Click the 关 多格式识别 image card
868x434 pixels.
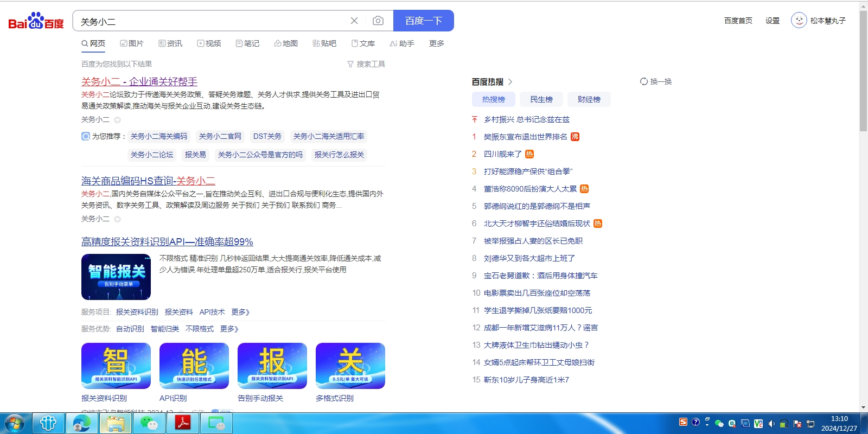350,366
